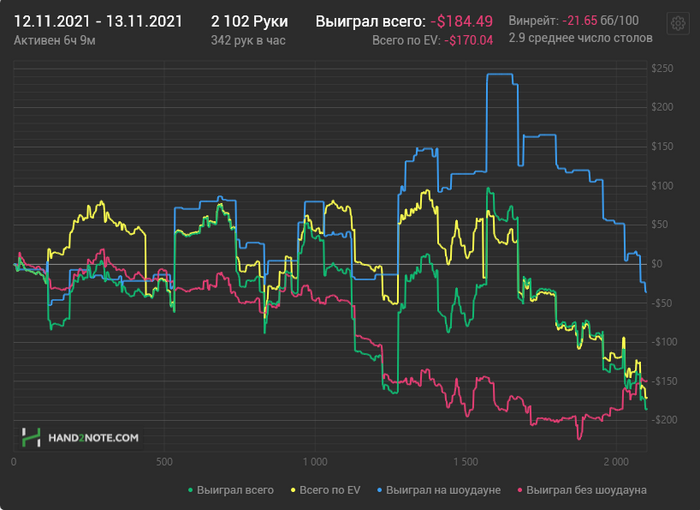
Task: Click the 'Активен 6ч 9м' text
Action: 54,40
